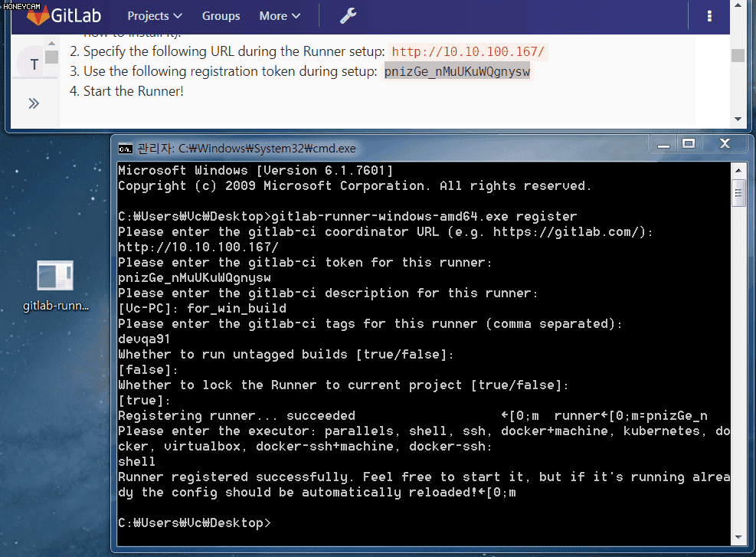Open the Projects dropdown
This screenshot has height=557, width=756.
point(154,15)
